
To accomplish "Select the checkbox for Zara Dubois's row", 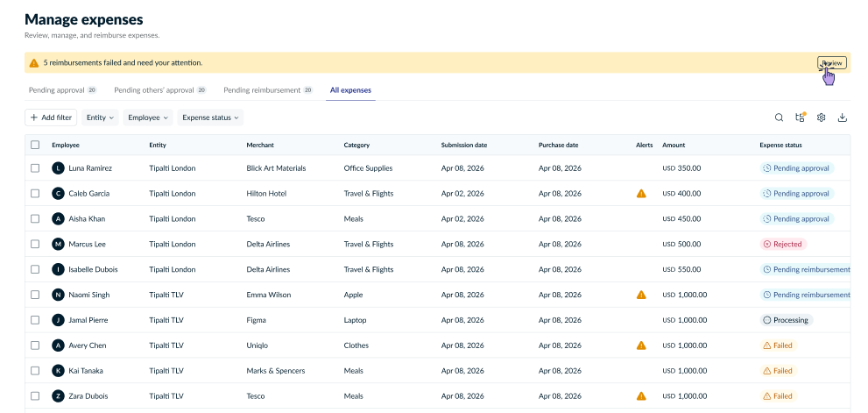I will tap(35, 395).
